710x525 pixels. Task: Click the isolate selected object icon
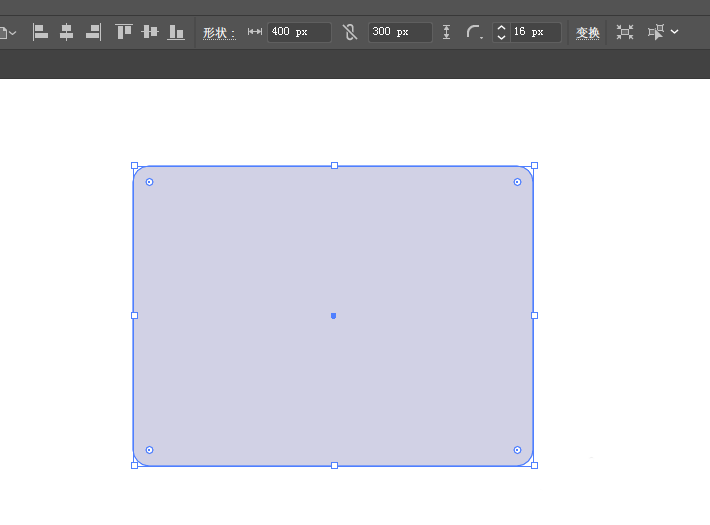coord(625,32)
